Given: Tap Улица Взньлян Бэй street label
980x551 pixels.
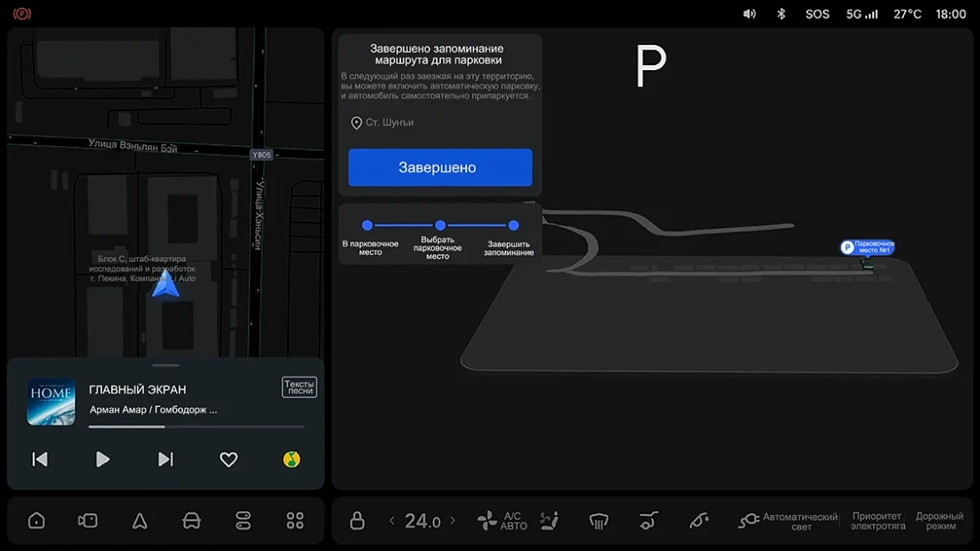Looking at the screenshot, I should (x=133, y=145).
